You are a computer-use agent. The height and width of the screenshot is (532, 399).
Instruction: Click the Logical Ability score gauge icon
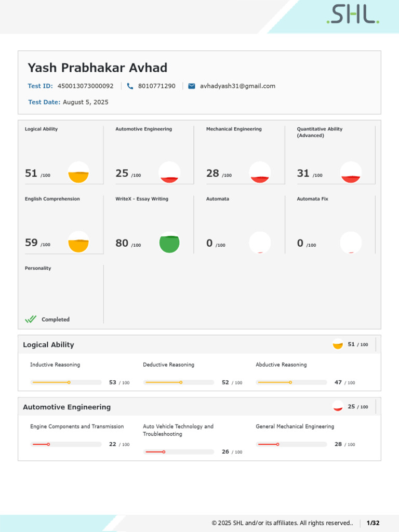pos(78,172)
